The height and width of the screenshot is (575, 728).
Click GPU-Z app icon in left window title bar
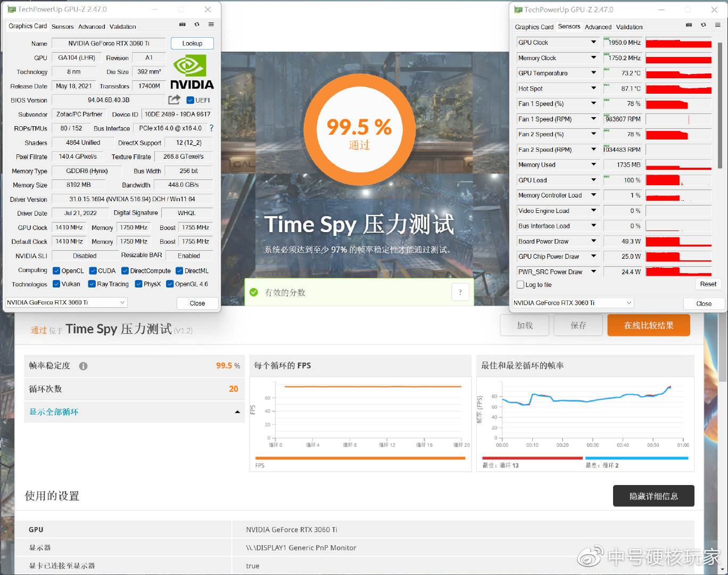click(x=12, y=9)
